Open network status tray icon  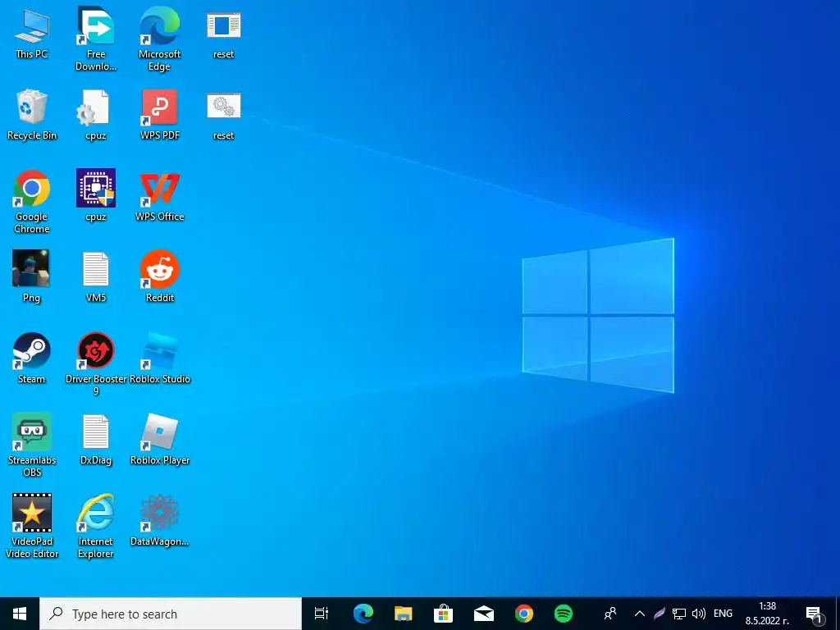(x=679, y=614)
